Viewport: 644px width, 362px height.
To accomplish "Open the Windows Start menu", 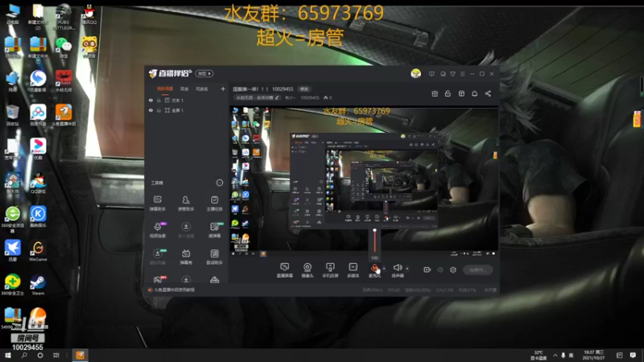I will [8, 355].
